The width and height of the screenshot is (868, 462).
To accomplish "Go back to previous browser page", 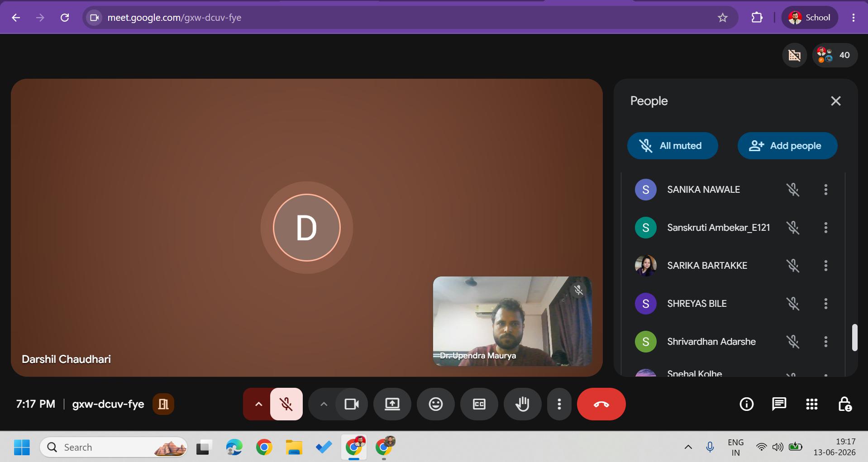I will point(16,18).
